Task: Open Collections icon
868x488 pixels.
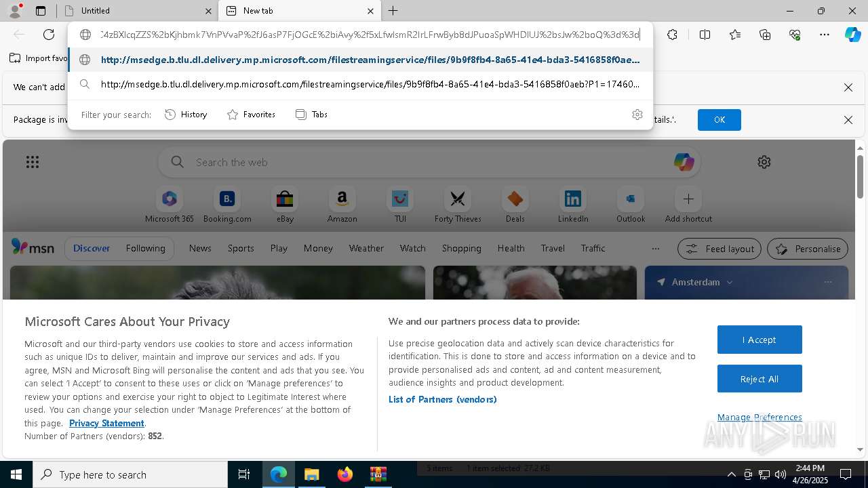Action: click(765, 35)
